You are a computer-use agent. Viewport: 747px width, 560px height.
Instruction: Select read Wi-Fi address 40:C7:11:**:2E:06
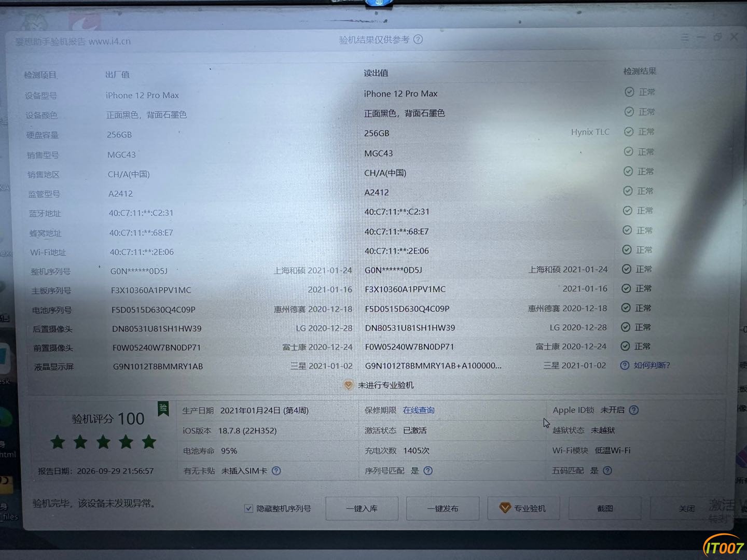[396, 251]
